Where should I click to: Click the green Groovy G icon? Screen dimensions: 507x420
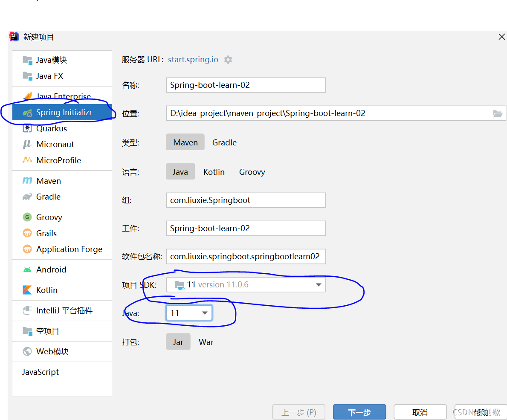click(x=27, y=217)
